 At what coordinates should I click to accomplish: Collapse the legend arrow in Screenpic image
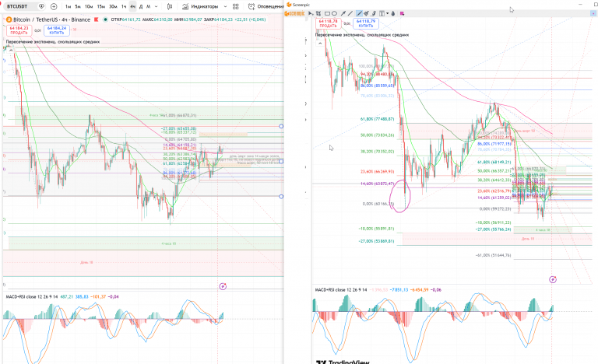point(320,43)
